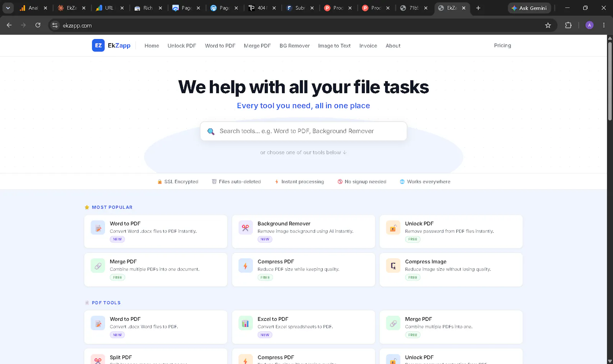Image resolution: width=613 pixels, height=364 pixels.
Task: Open a new browser tab
Action: tap(478, 8)
